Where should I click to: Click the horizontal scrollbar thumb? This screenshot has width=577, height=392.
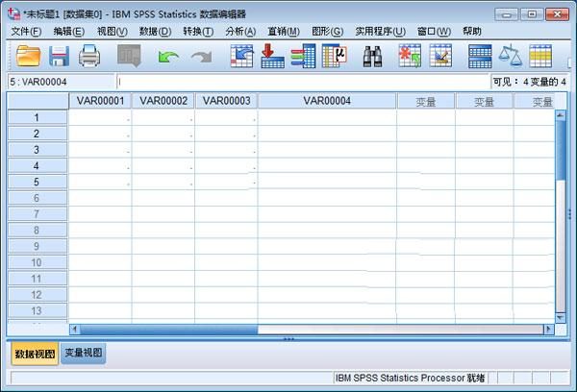pyautogui.click(x=169, y=330)
